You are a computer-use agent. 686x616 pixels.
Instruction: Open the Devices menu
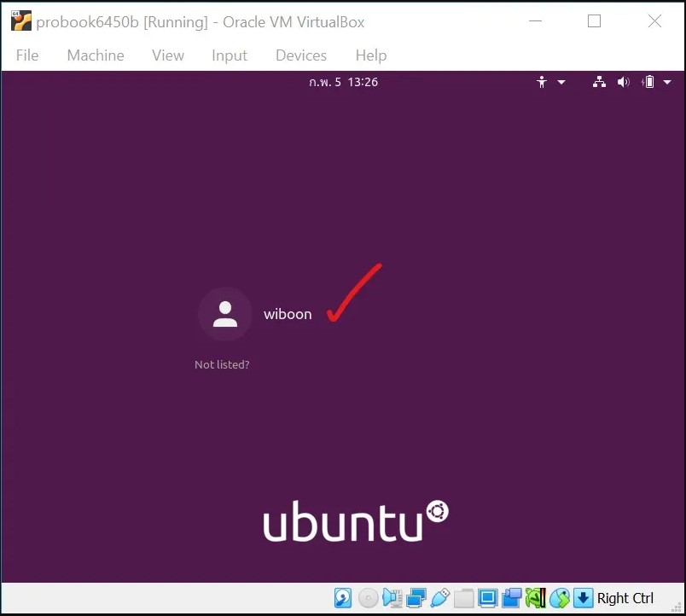pyautogui.click(x=300, y=55)
